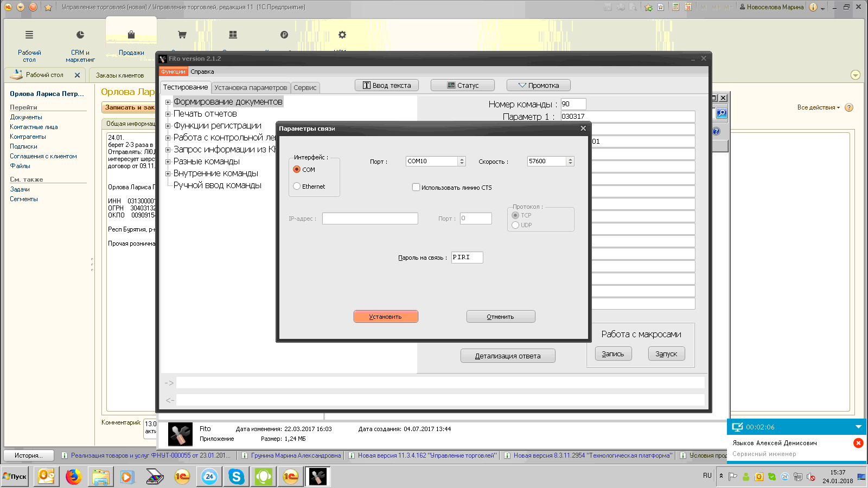Click the Номер команды input field
The width and height of the screenshot is (868, 488).
(573, 104)
